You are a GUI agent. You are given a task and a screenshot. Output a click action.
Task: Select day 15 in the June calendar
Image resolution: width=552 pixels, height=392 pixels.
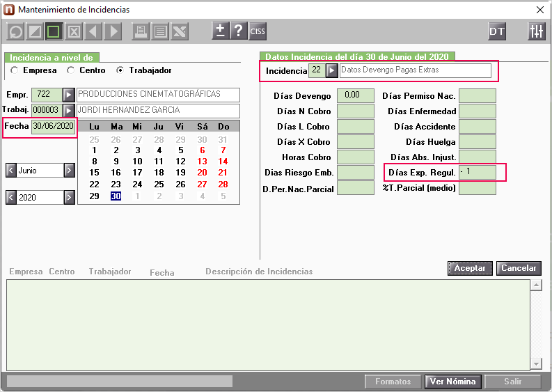94,173
